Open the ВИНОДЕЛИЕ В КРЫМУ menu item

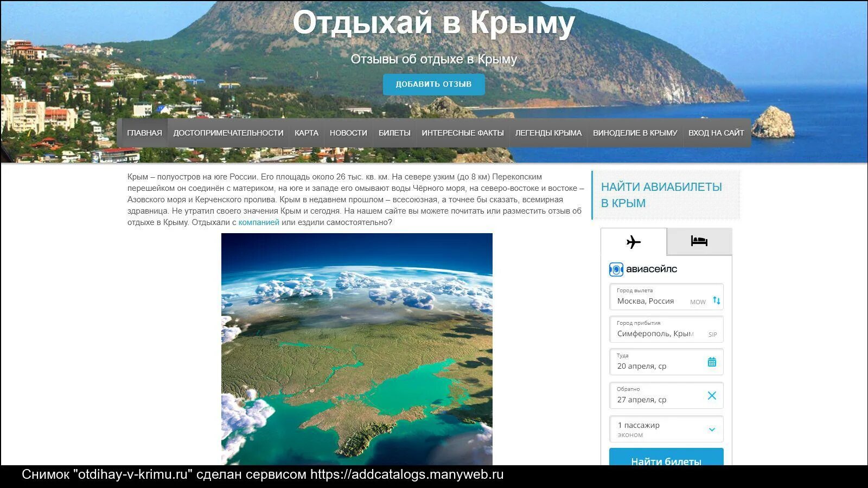635,133
